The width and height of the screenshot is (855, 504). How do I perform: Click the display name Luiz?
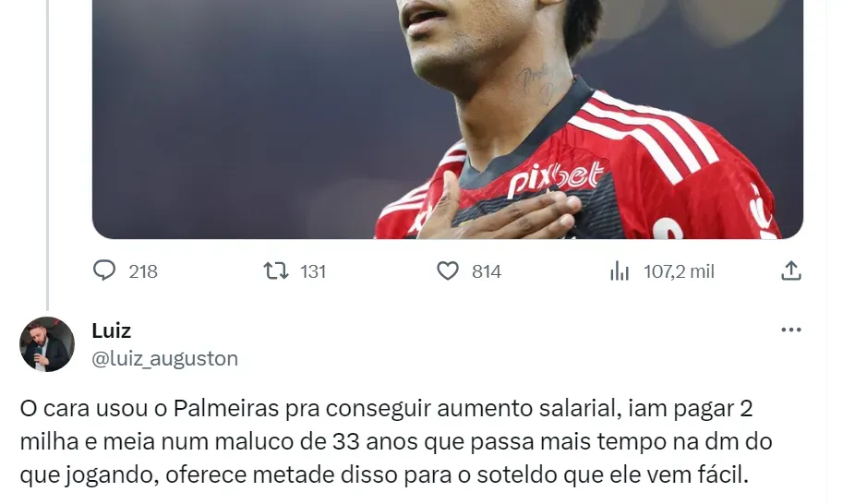[111, 330]
